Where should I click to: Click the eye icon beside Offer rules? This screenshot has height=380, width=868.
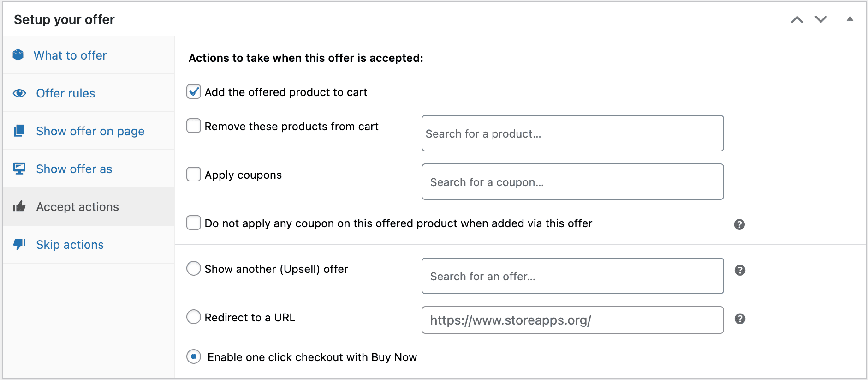pyautogui.click(x=19, y=93)
